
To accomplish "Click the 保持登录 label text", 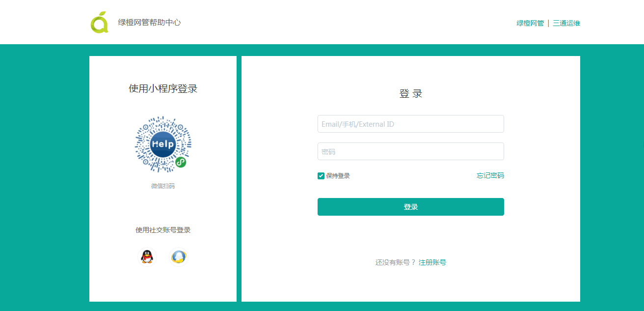I will point(338,176).
